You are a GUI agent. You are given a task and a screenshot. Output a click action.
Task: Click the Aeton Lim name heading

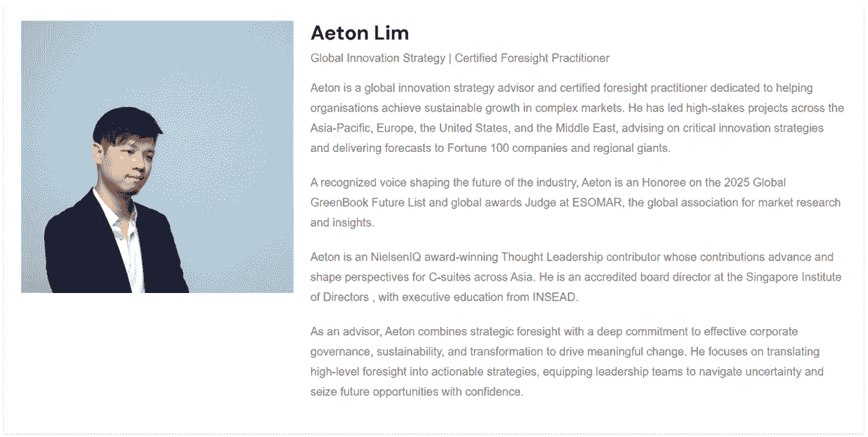point(359,33)
